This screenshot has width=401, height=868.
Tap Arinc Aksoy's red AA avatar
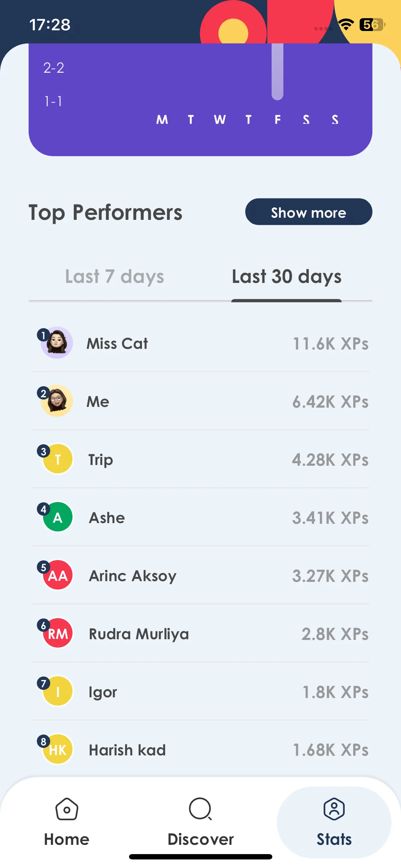(x=58, y=575)
